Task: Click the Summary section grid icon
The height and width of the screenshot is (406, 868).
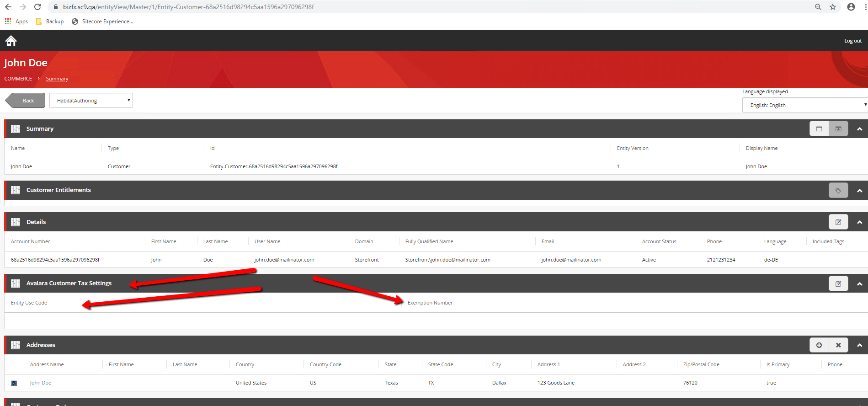Action: pos(16,129)
